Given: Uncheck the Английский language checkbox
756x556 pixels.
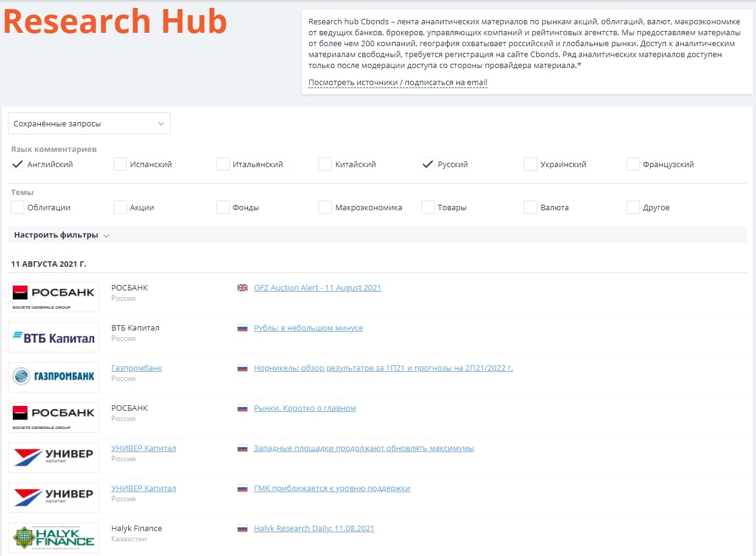Looking at the screenshot, I should click(x=18, y=164).
